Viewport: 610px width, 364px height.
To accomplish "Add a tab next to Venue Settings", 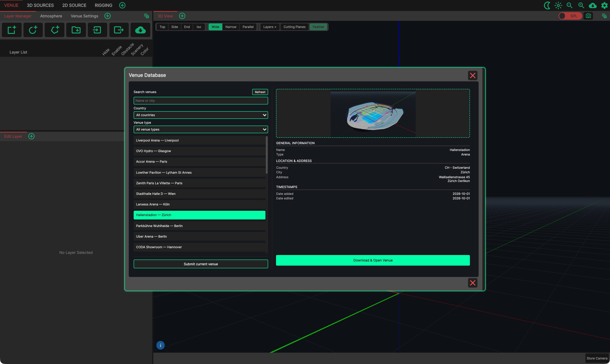I will point(108,16).
